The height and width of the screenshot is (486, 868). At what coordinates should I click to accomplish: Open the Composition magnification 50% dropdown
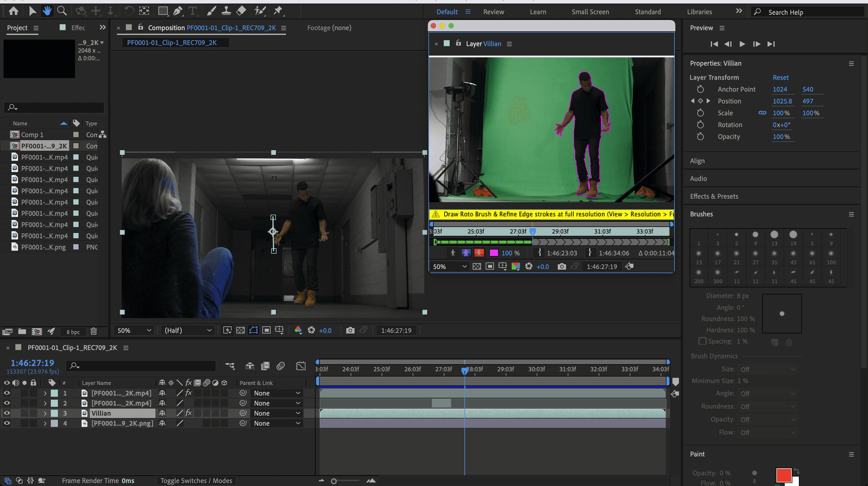(x=134, y=331)
